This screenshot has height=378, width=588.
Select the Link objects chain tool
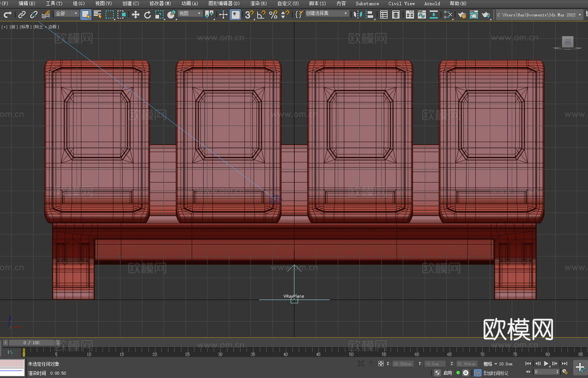22,14
